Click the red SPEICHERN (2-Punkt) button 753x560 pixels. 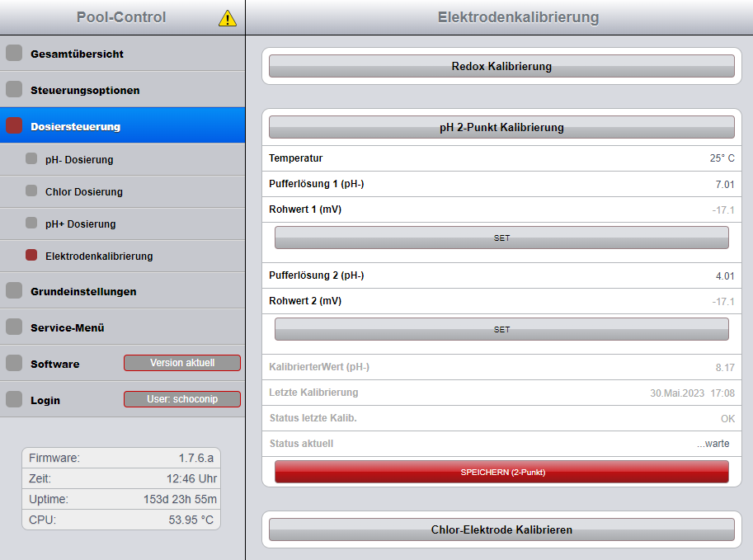point(501,472)
